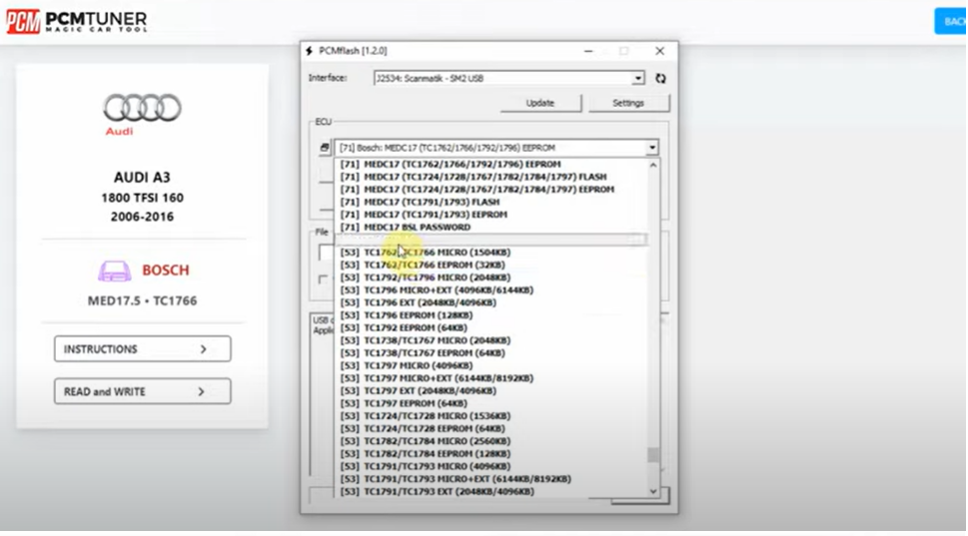Collapse the ECU type dropdown arrow

[x=652, y=148]
